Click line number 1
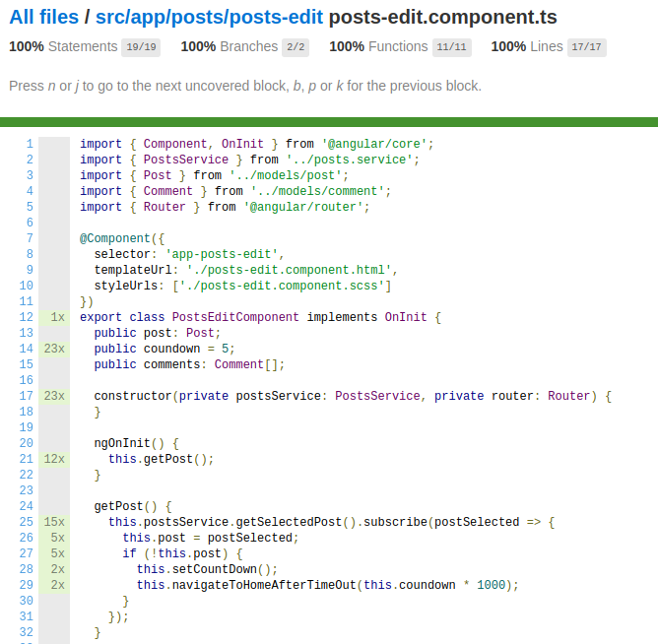 point(30,144)
